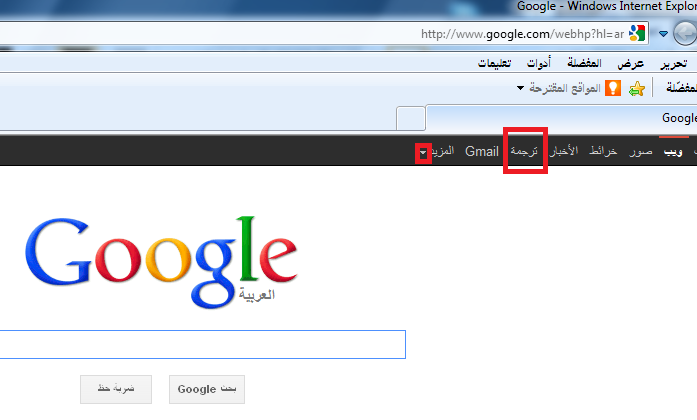Click the orange suggested sites icon

tap(613, 88)
